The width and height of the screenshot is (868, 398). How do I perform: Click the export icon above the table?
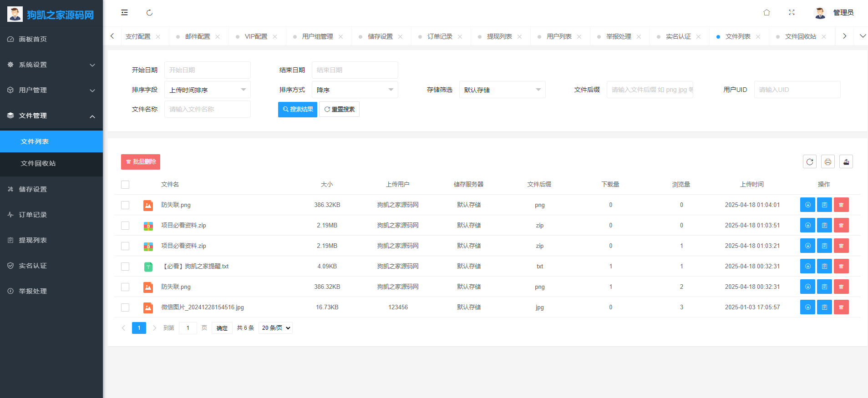(846, 161)
